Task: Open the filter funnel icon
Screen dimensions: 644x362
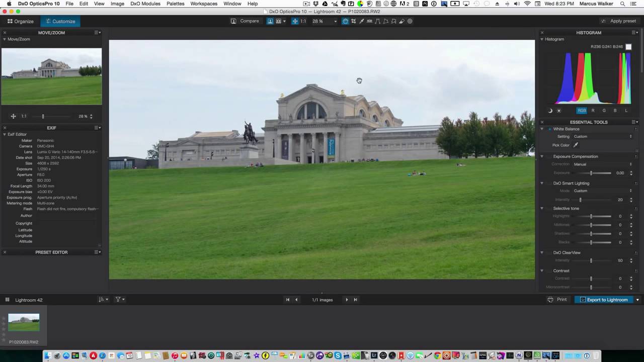Action: pos(120,300)
